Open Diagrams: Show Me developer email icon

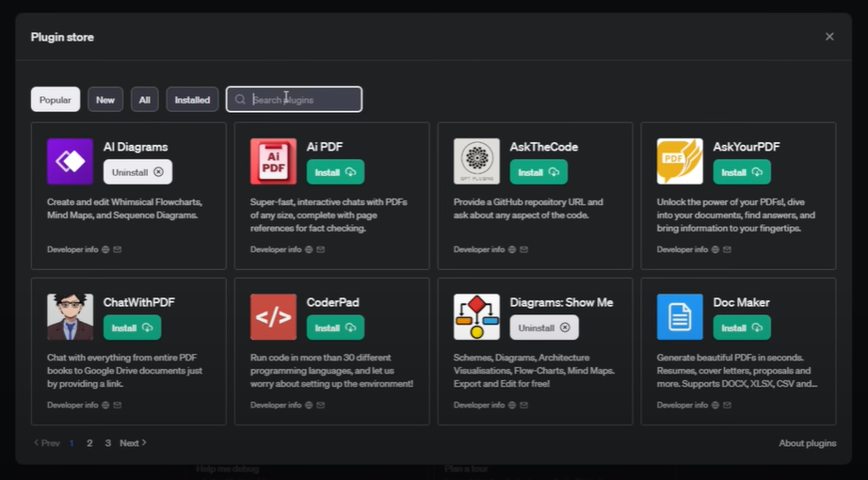[x=523, y=406]
